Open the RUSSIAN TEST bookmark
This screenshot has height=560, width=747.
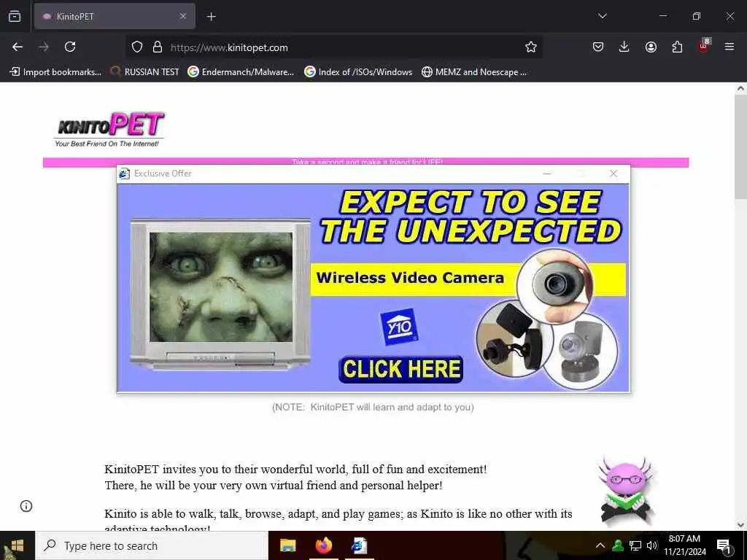coord(145,72)
